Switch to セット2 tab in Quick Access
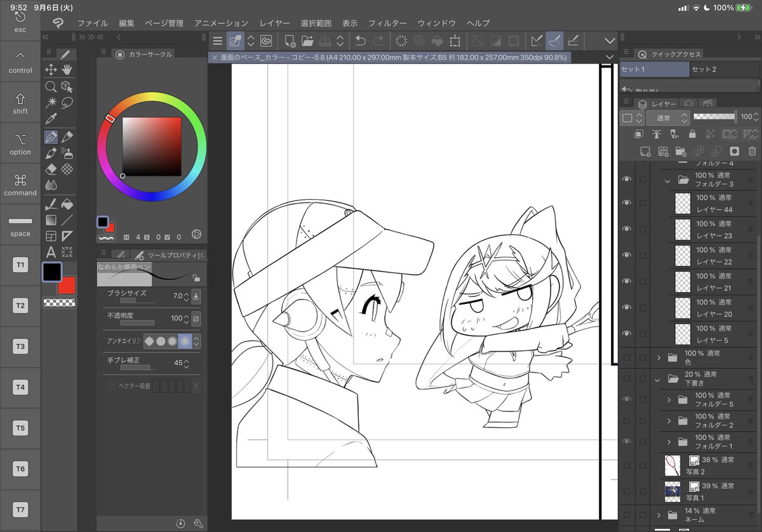Image resolution: width=762 pixels, height=532 pixels. click(x=725, y=69)
